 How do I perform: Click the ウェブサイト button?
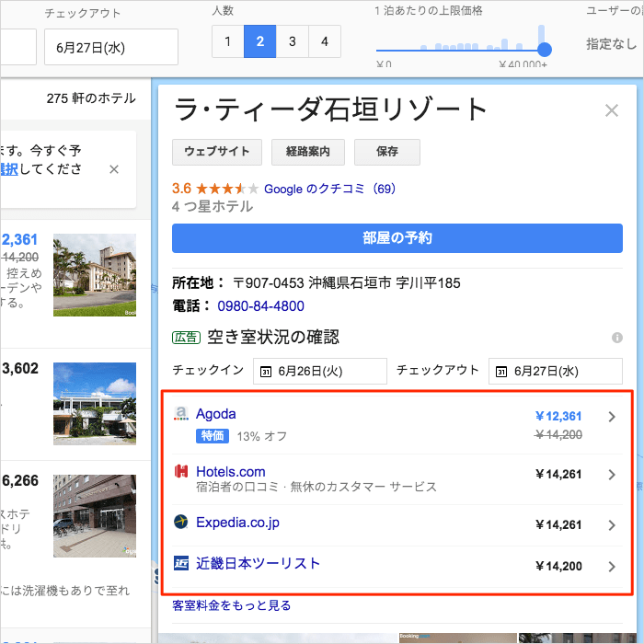(217, 152)
